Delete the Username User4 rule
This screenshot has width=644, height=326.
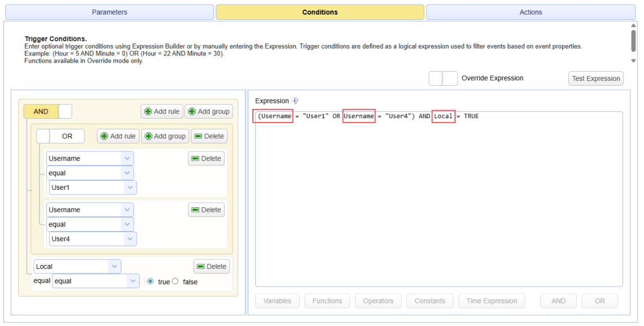(206, 210)
